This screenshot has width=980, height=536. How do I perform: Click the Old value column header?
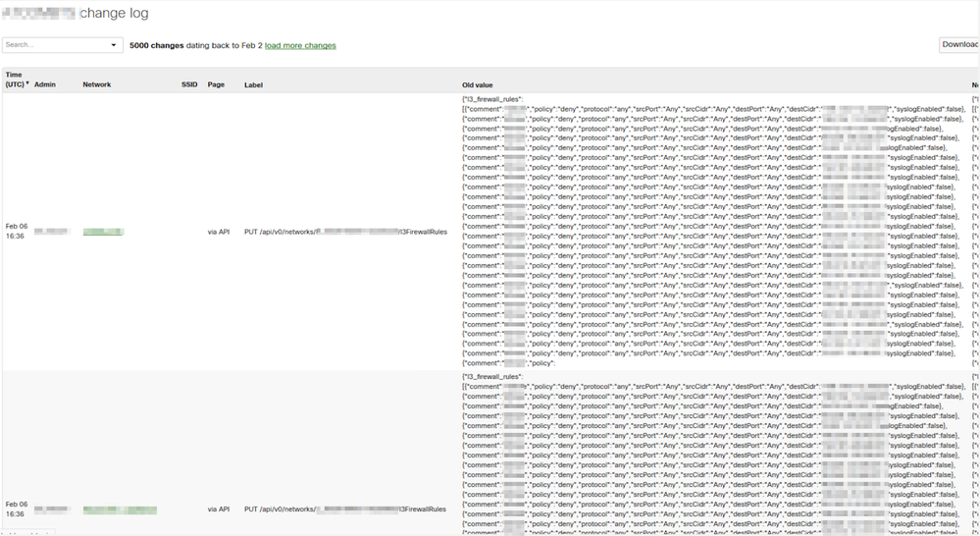pos(477,84)
